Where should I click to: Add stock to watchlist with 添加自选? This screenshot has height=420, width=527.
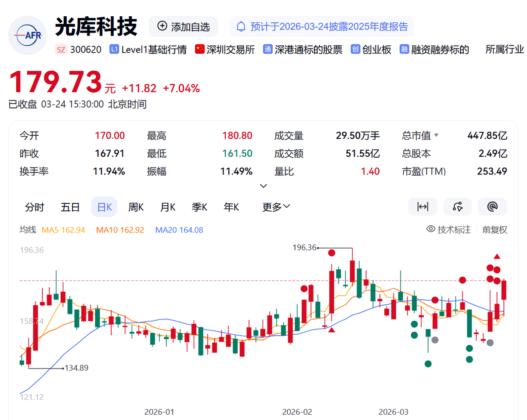[184, 26]
